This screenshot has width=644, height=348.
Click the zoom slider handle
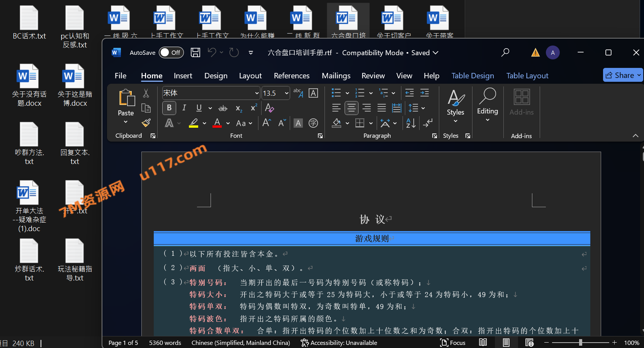[x=580, y=343]
